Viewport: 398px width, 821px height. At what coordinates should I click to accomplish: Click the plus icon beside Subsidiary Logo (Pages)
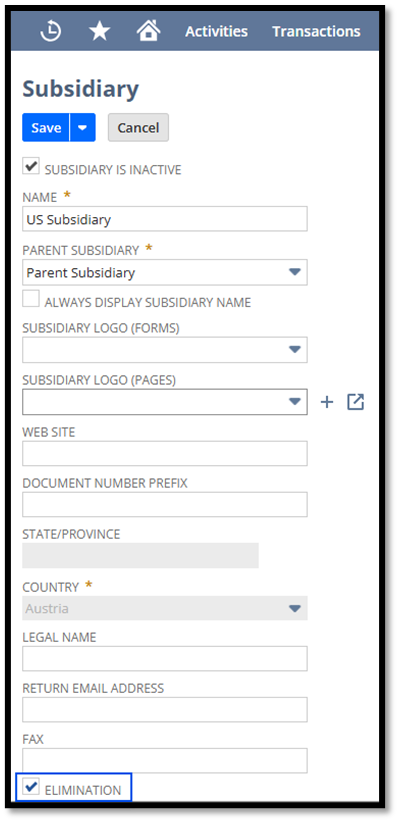pos(327,402)
